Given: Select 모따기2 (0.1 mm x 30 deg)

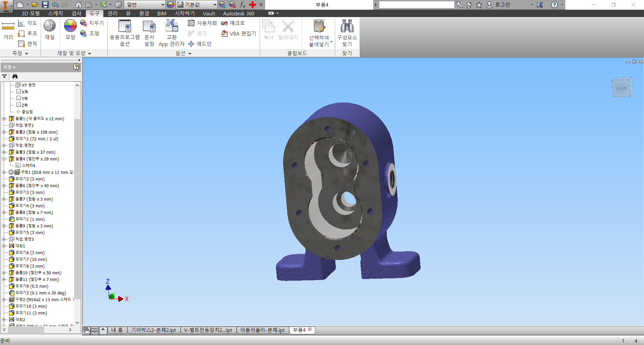Looking at the screenshot, I should pos(38,293).
